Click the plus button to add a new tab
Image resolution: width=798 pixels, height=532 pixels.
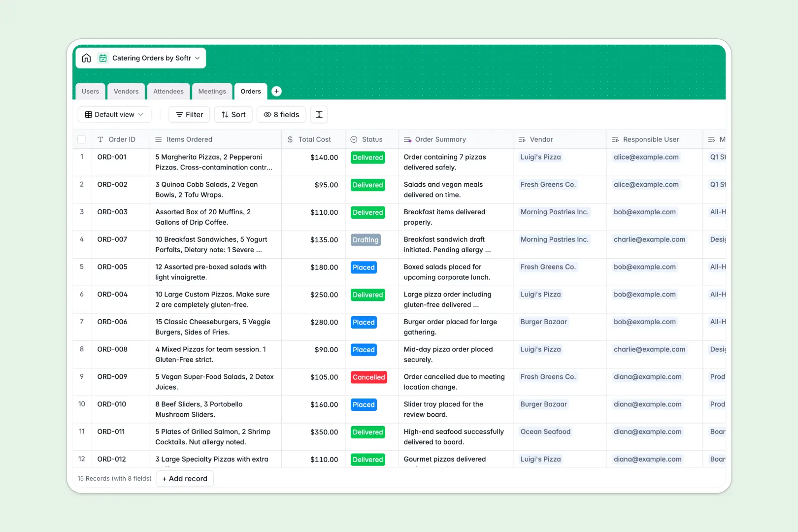[x=276, y=91]
